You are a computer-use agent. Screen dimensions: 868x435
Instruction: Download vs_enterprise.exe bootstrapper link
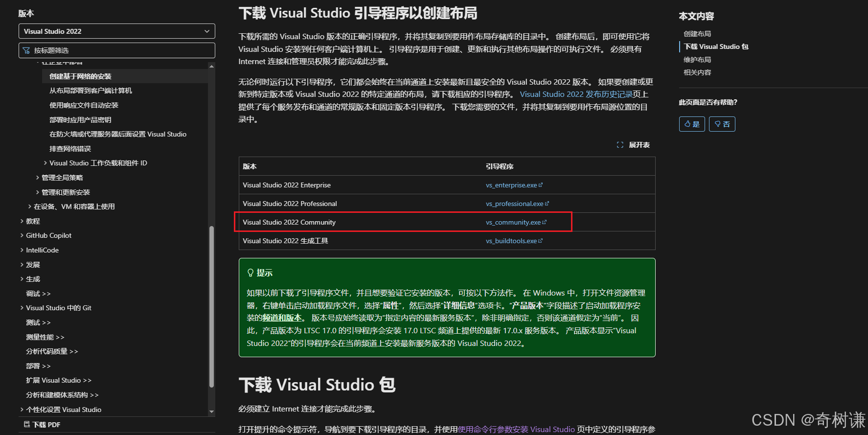[511, 185]
